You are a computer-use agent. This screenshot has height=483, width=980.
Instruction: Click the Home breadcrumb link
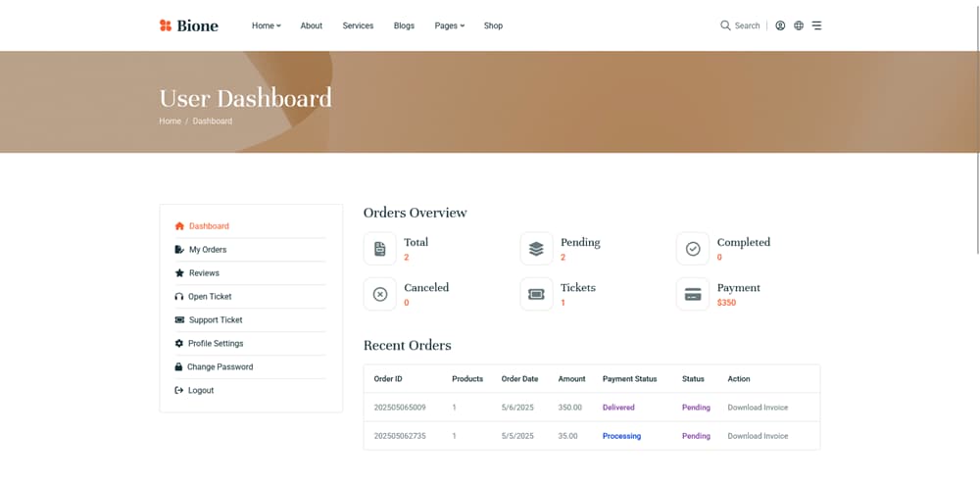click(170, 121)
